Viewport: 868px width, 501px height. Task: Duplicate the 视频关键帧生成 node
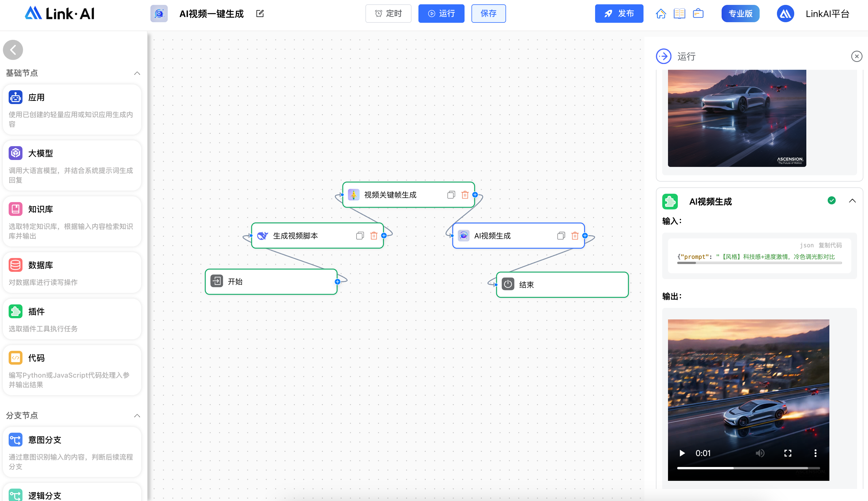pos(451,195)
